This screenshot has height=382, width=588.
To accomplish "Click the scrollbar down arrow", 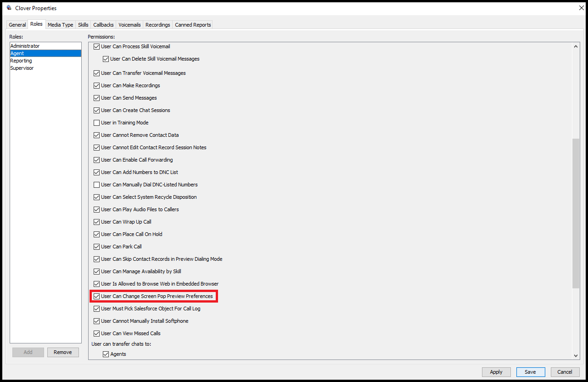I will click(576, 356).
